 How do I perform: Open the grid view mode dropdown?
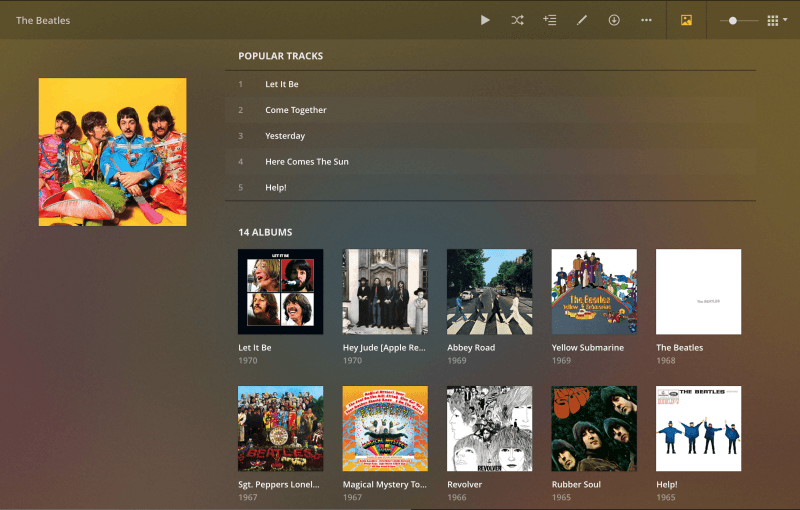[x=777, y=20]
